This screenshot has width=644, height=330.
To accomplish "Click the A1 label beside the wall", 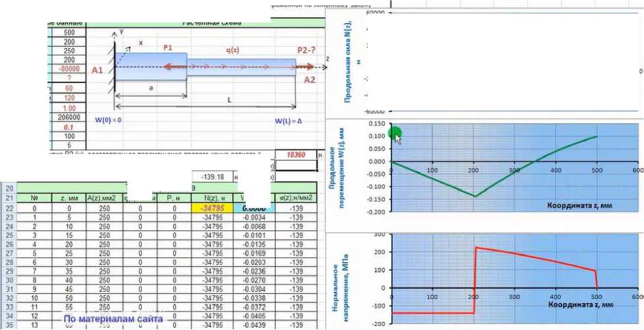I will pos(97,70).
